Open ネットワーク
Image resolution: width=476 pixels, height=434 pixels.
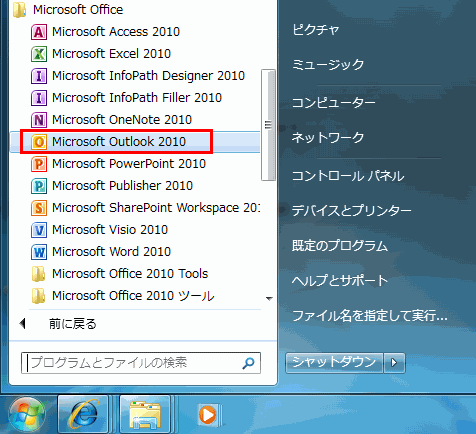click(x=328, y=138)
